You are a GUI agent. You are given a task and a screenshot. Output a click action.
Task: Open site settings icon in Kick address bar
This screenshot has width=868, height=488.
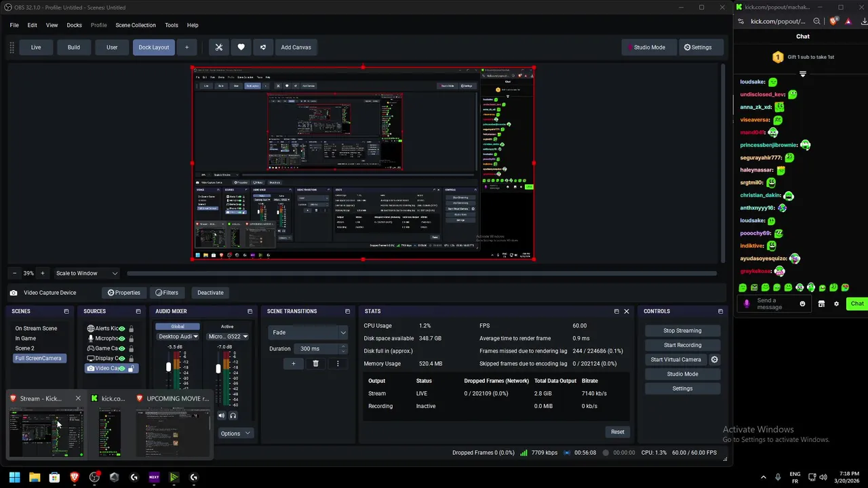pos(743,22)
